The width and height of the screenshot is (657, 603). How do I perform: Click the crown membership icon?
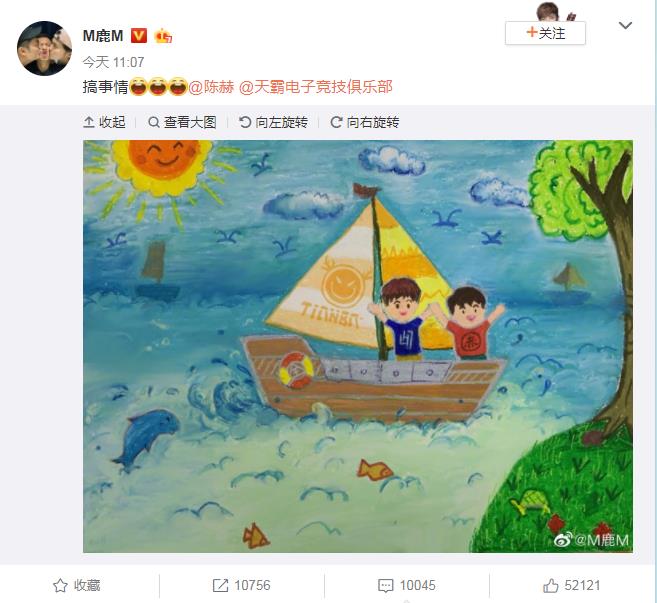coord(163,36)
